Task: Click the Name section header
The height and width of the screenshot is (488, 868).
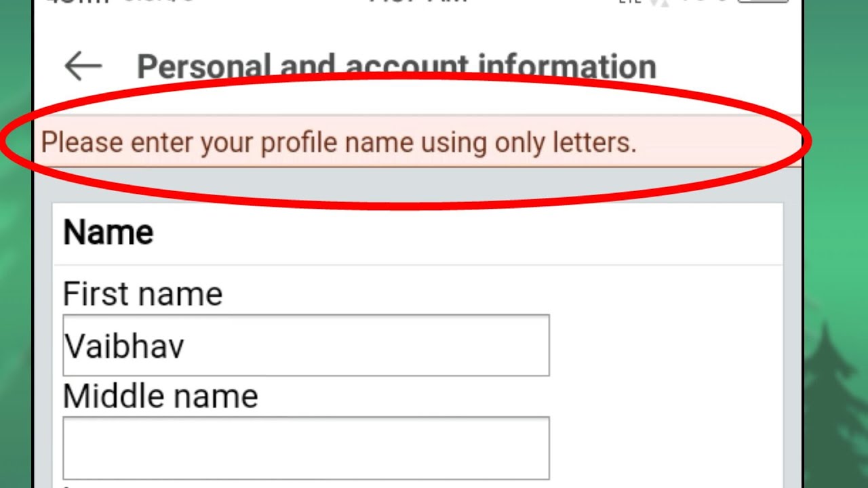Action: tap(108, 232)
